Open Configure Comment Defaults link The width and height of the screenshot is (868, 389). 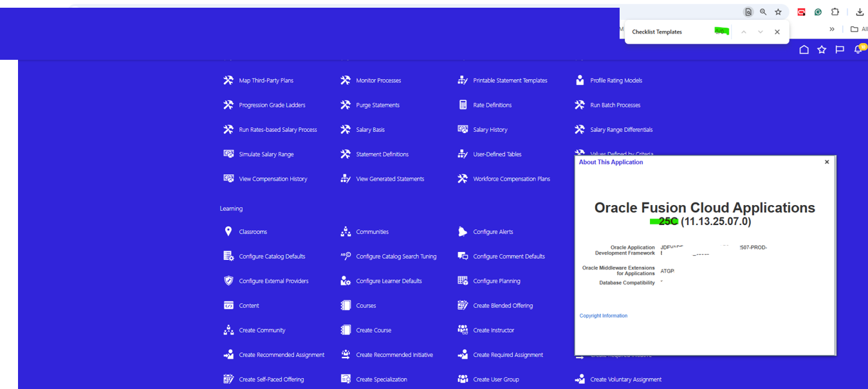[509, 257]
